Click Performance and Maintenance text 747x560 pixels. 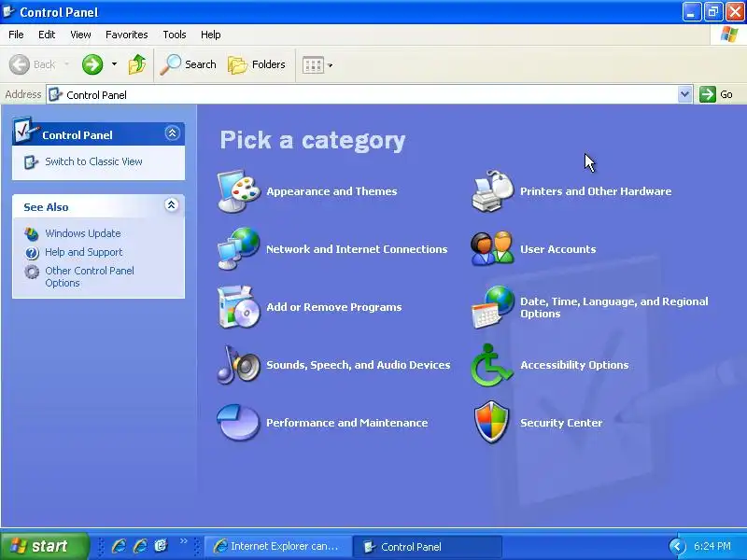point(346,423)
